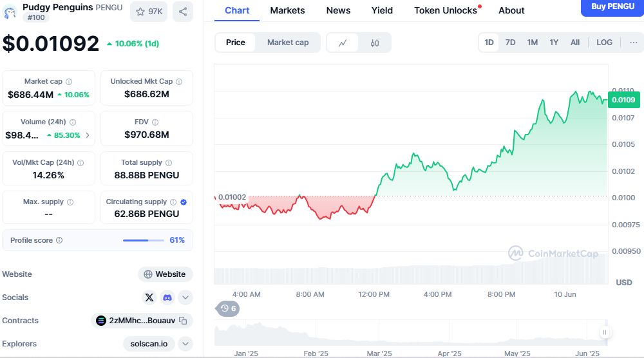The height and width of the screenshot is (358, 644).
Task: Open chart events history badge 6
Action: point(227,308)
